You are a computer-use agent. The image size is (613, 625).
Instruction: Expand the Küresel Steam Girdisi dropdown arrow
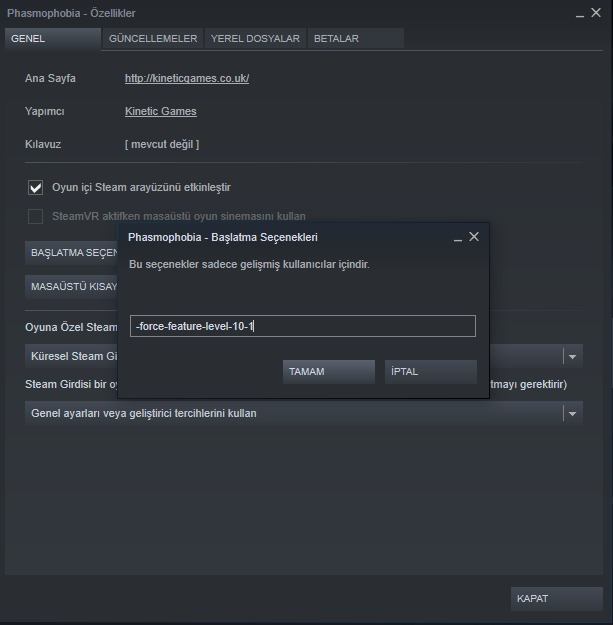coord(572,356)
